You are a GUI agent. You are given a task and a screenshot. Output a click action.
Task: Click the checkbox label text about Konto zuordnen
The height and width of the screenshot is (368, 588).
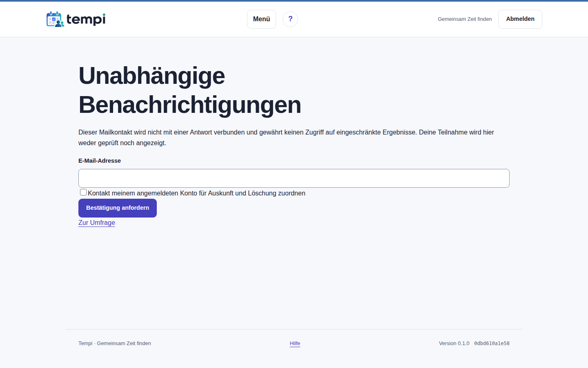tap(196, 193)
